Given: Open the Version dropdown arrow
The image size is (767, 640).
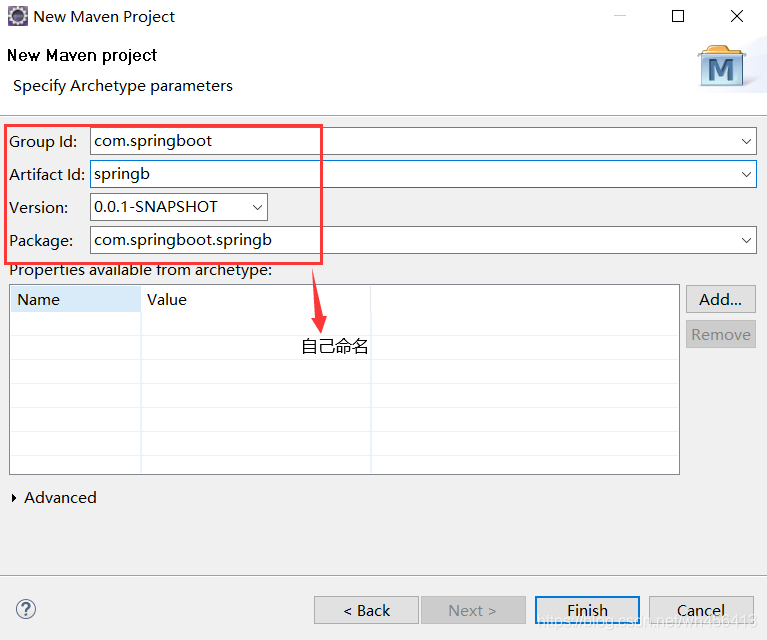Looking at the screenshot, I should click(x=257, y=207).
